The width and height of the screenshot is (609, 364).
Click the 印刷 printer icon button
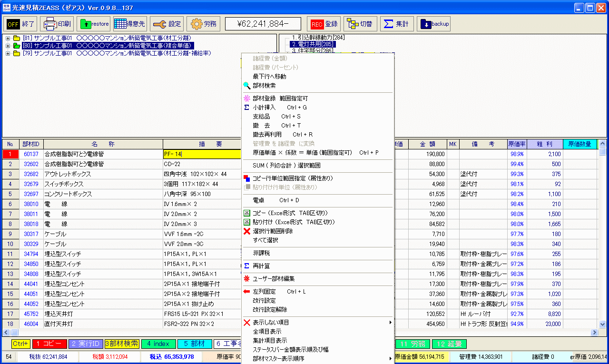57,24
